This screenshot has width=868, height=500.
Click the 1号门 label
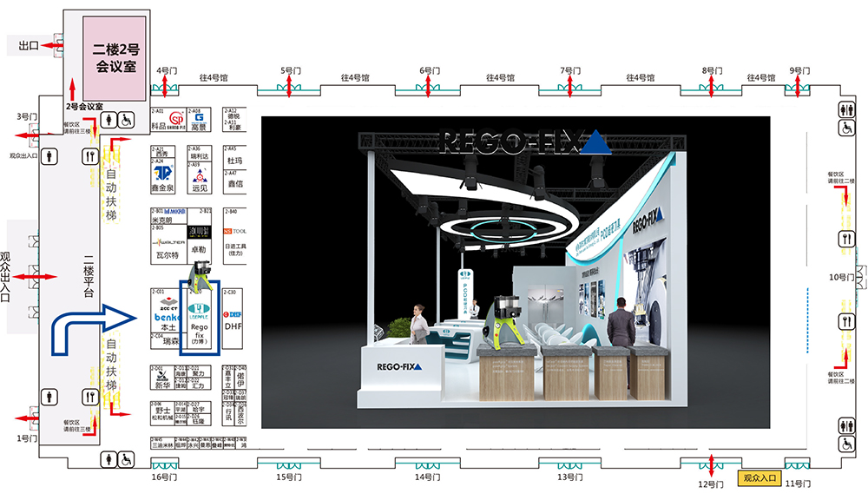coord(27,438)
